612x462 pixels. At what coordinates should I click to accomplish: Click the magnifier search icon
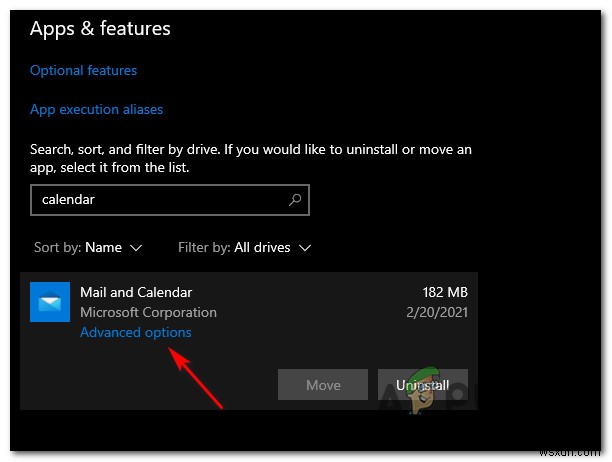pos(295,200)
